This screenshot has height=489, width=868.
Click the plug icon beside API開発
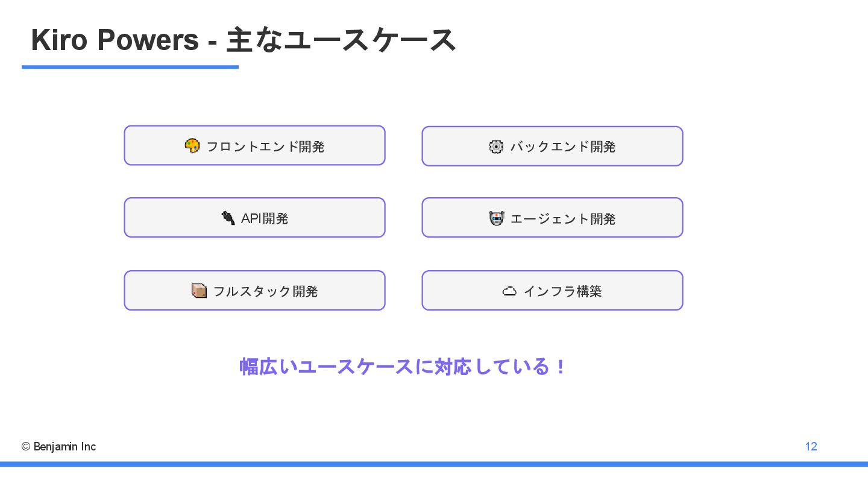(228, 218)
